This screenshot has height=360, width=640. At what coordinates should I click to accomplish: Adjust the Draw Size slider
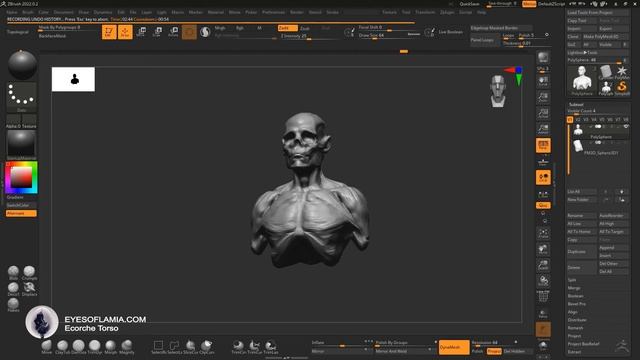point(389,36)
